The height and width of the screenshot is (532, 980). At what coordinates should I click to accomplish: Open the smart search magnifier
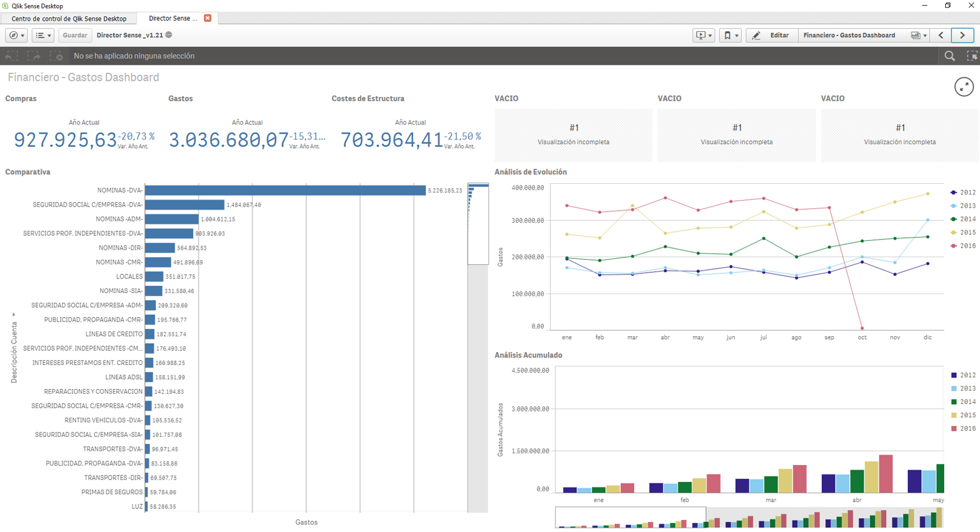point(949,56)
